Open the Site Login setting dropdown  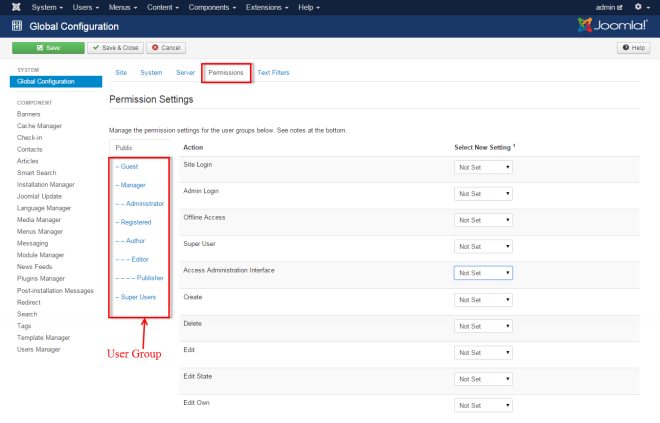pyautogui.click(x=483, y=168)
